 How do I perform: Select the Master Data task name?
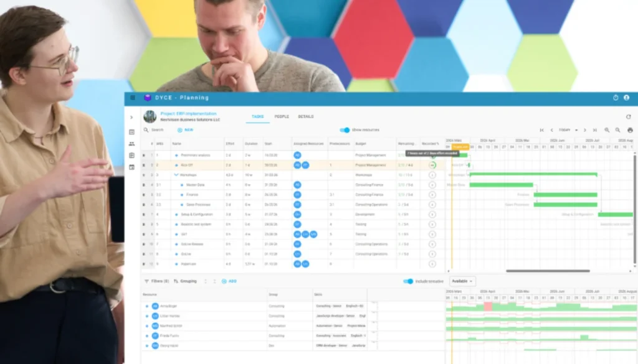pos(195,185)
